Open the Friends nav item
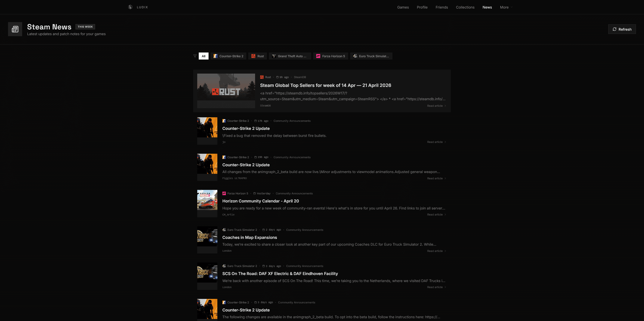The height and width of the screenshot is (321, 644). click(442, 7)
